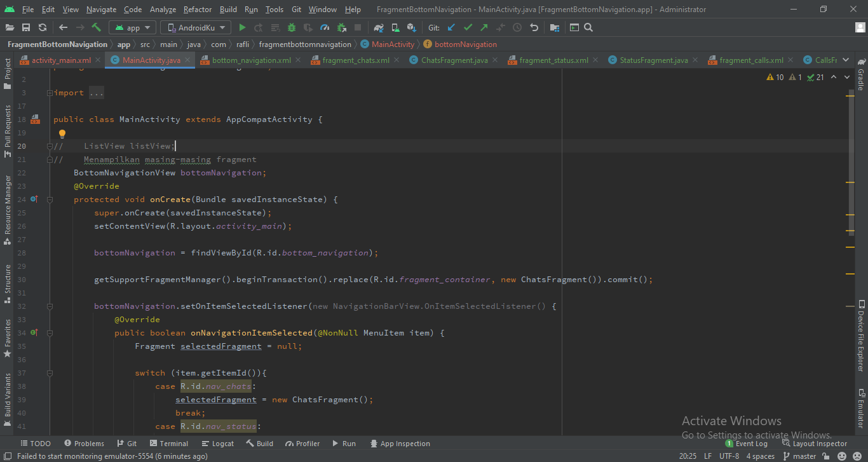
Task: Open the Problems tool window
Action: tap(83, 444)
